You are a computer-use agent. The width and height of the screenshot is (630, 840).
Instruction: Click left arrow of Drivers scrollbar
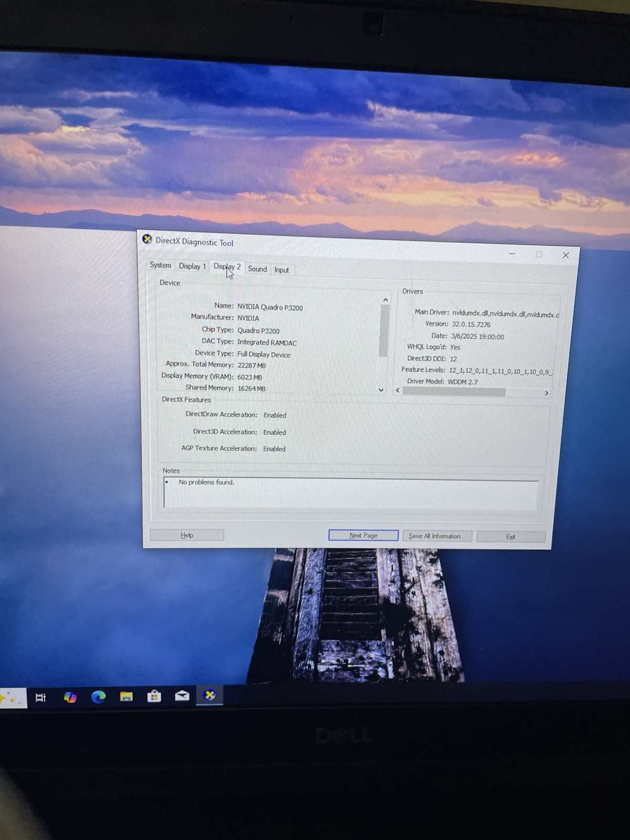tap(397, 391)
